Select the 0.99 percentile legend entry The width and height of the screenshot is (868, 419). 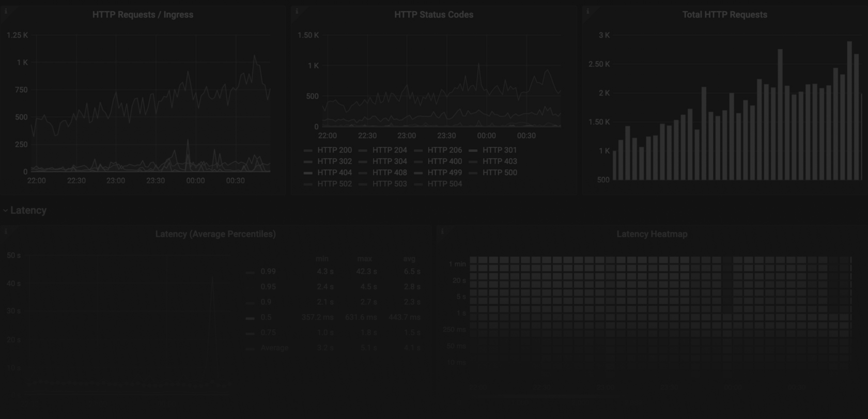coord(268,271)
